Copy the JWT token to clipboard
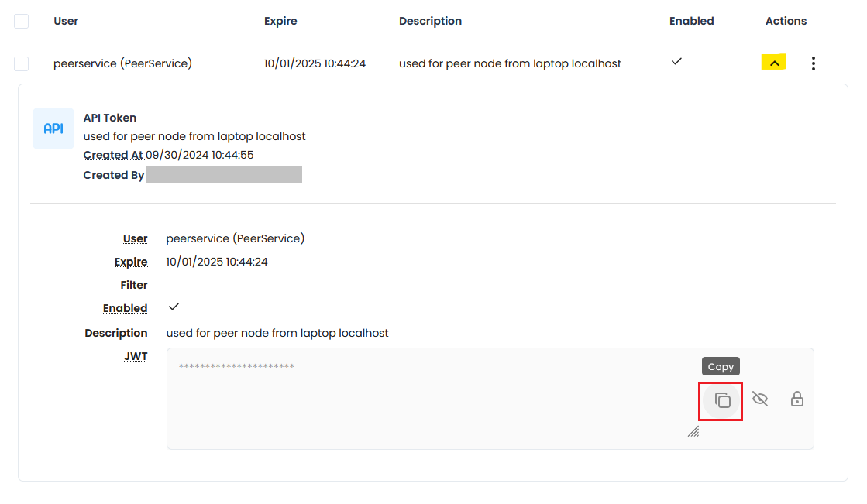867x504 pixels. pos(721,400)
